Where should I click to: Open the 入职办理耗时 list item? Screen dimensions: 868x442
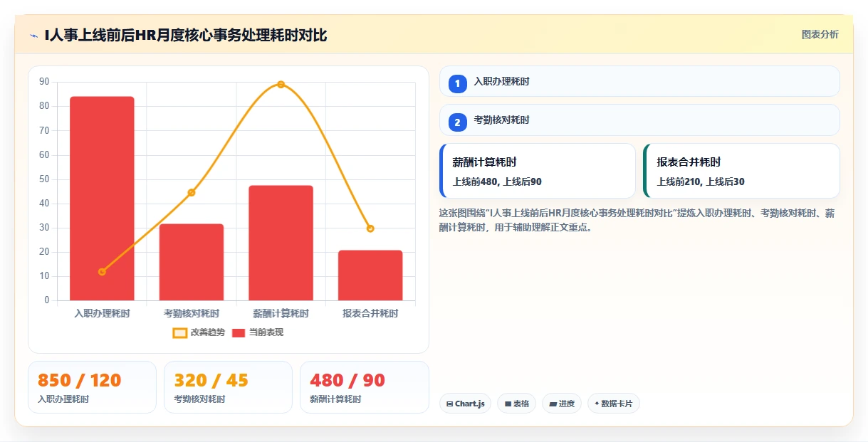click(x=639, y=81)
